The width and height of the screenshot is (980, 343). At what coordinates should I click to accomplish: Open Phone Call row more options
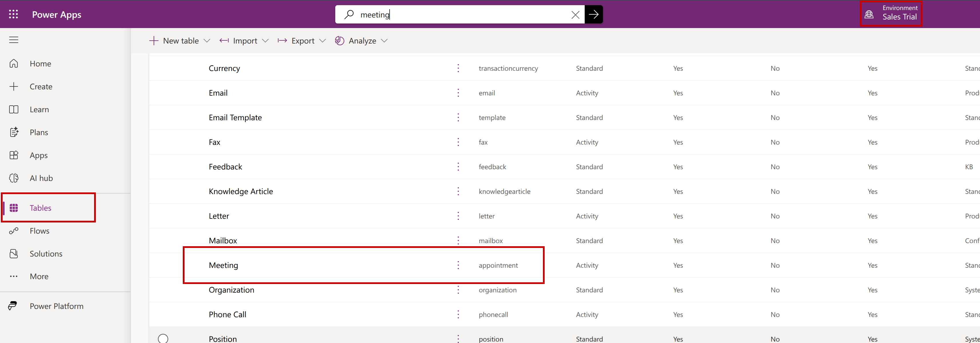(458, 314)
